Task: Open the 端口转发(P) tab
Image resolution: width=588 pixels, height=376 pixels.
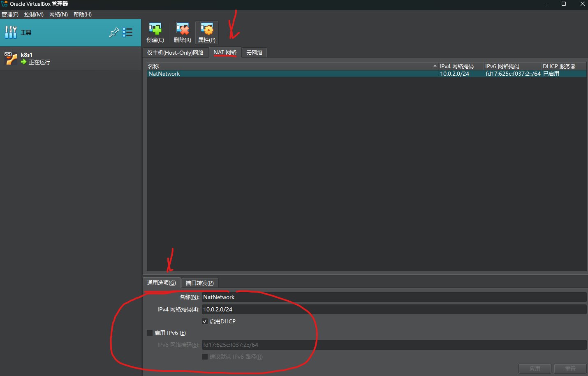Action: coord(200,283)
